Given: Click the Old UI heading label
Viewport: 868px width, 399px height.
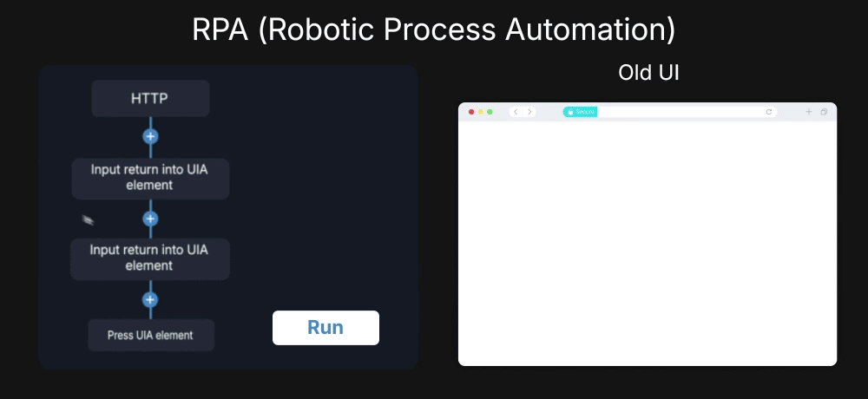Looking at the screenshot, I should (648, 73).
